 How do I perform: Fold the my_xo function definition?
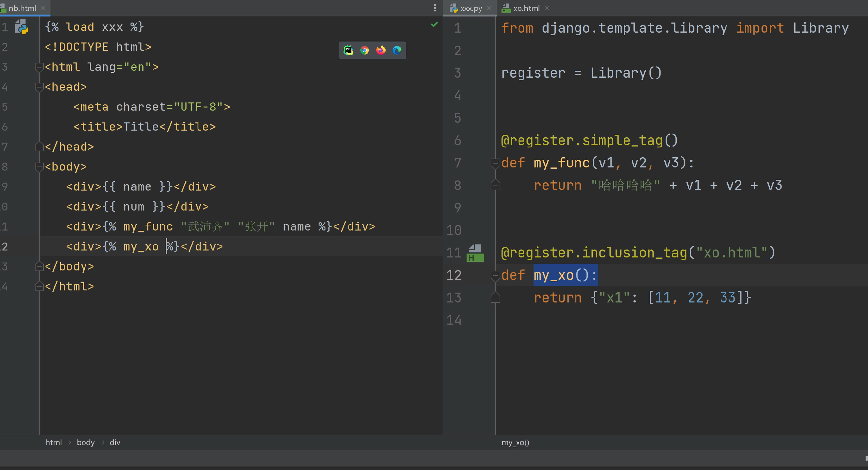pos(495,275)
